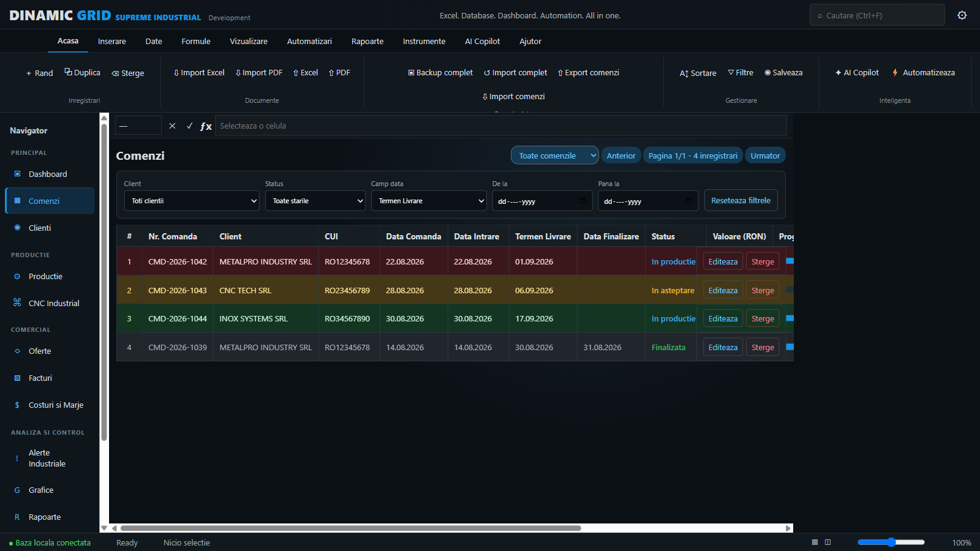Edit order CMD-2026-1043 via Editeaza
This screenshot has height=551, width=980.
[x=723, y=290]
